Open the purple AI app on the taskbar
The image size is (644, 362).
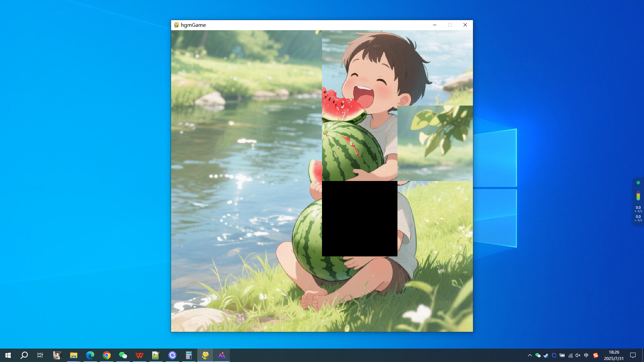(x=222, y=356)
